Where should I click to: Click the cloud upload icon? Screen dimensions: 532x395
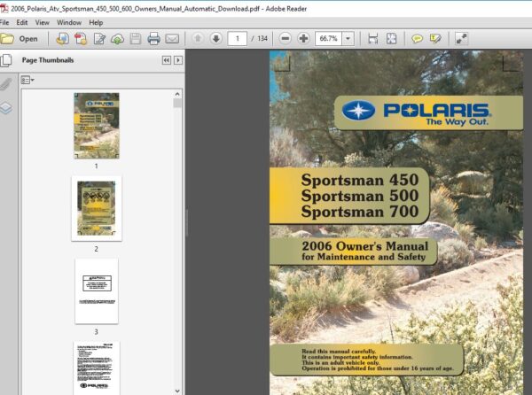pos(117,39)
